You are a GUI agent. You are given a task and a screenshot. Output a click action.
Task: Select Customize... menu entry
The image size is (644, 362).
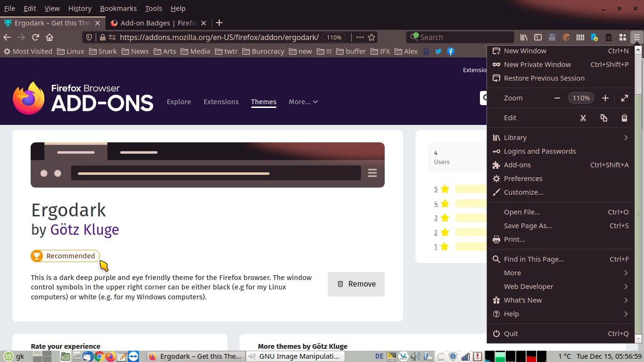coord(561,192)
